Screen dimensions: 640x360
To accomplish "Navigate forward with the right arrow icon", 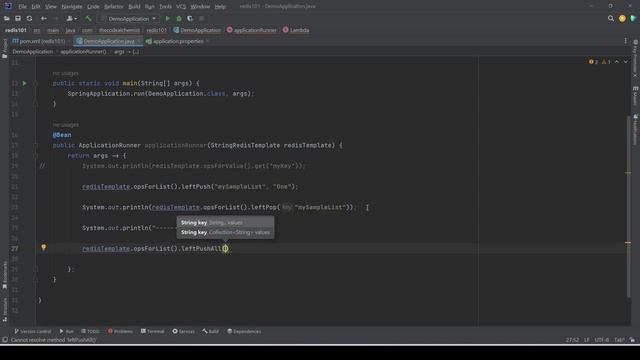I will (x=56, y=18).
